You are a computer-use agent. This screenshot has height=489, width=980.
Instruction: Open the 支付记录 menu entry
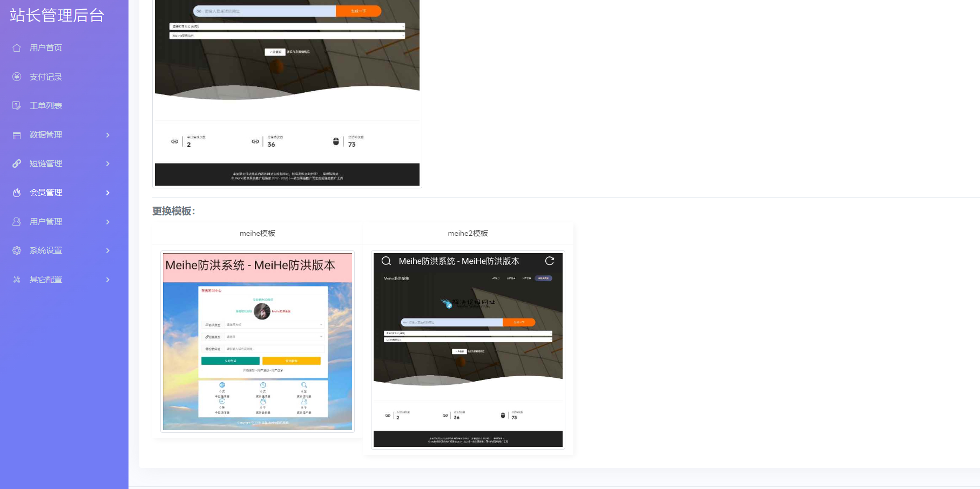pos(46,77)
